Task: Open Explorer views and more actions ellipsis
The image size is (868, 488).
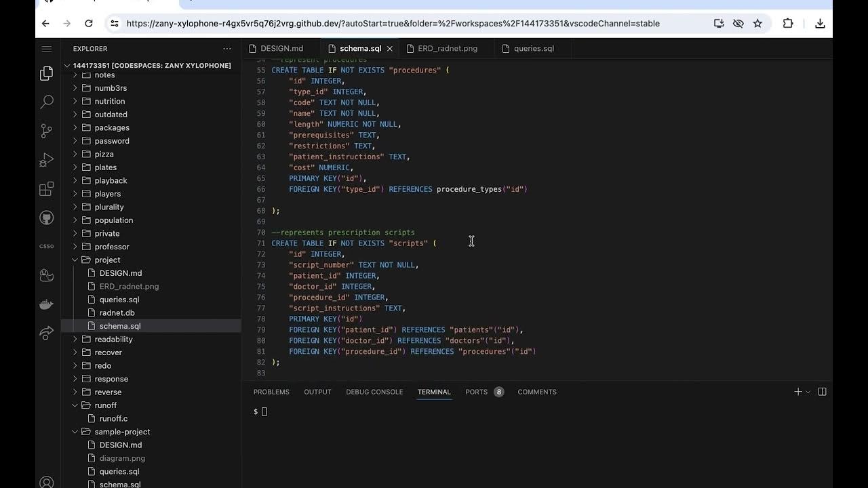Action: 227,49
